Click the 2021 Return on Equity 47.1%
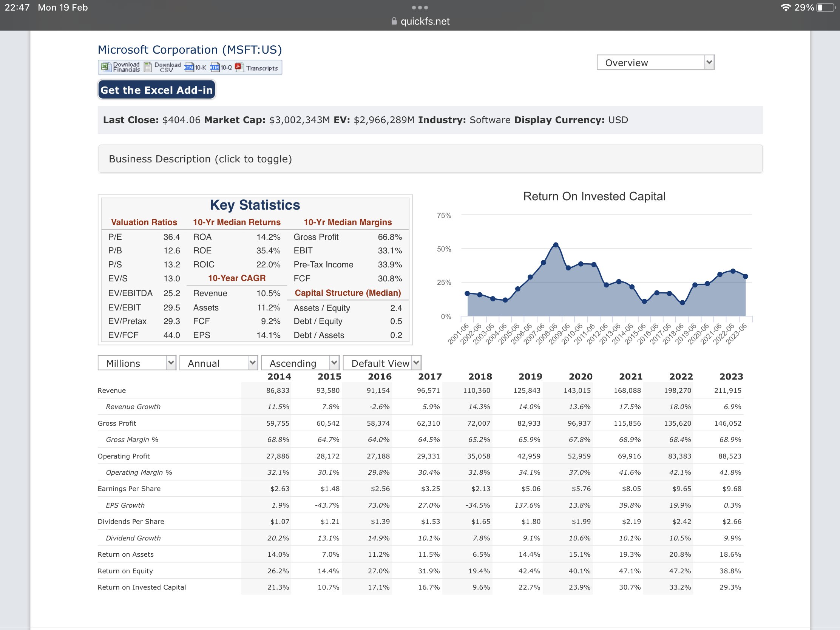 630,571
